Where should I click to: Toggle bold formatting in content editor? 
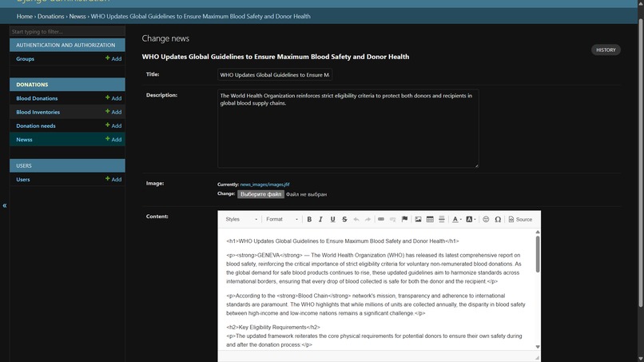click(x=309, y=220)
